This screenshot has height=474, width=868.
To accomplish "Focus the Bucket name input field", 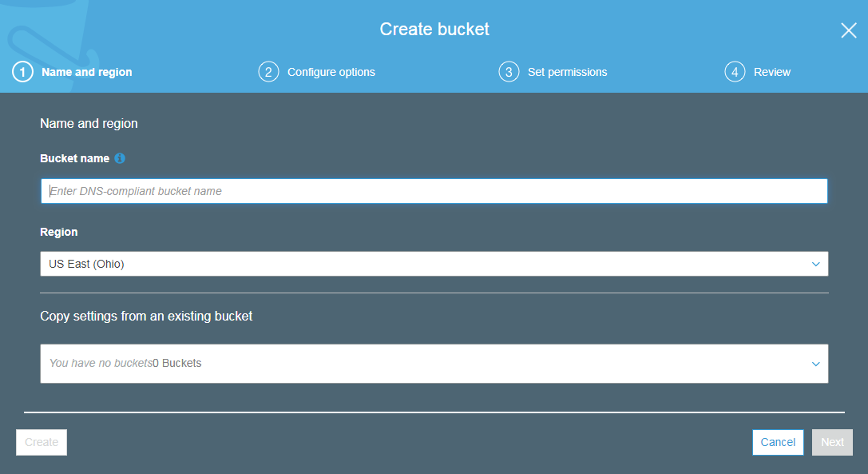I will click(434, 191).
